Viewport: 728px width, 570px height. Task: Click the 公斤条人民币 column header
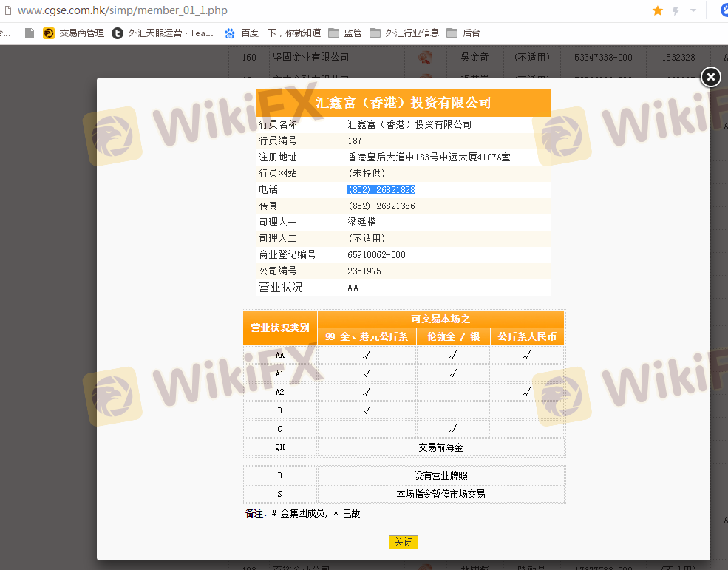(527, 337)
